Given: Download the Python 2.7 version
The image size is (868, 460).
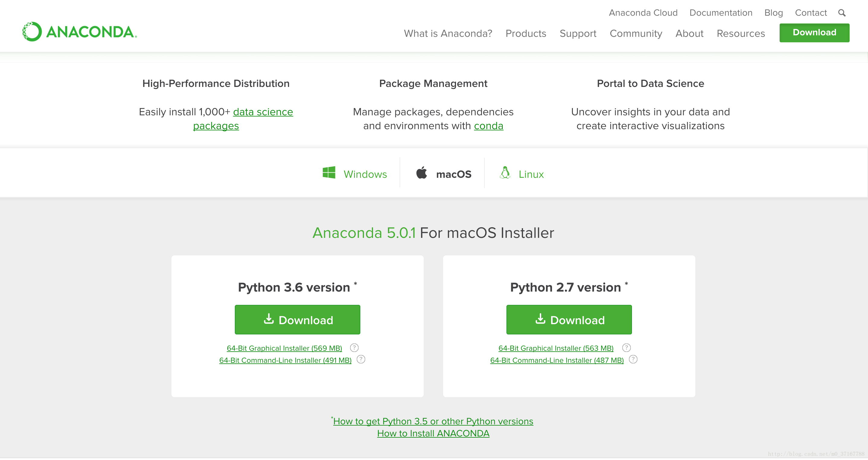Looking at the screenshot, I should point(569,320).
